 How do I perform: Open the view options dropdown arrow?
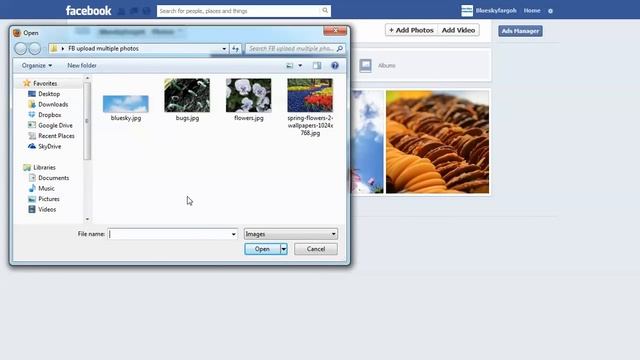[300, 65]
